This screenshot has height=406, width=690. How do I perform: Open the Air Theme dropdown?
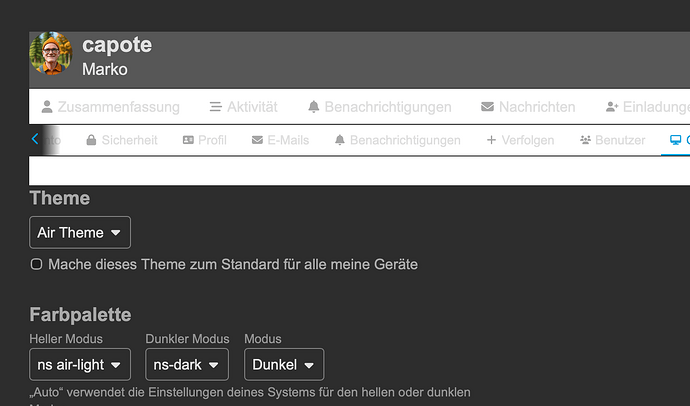click(x=80, y=232)
